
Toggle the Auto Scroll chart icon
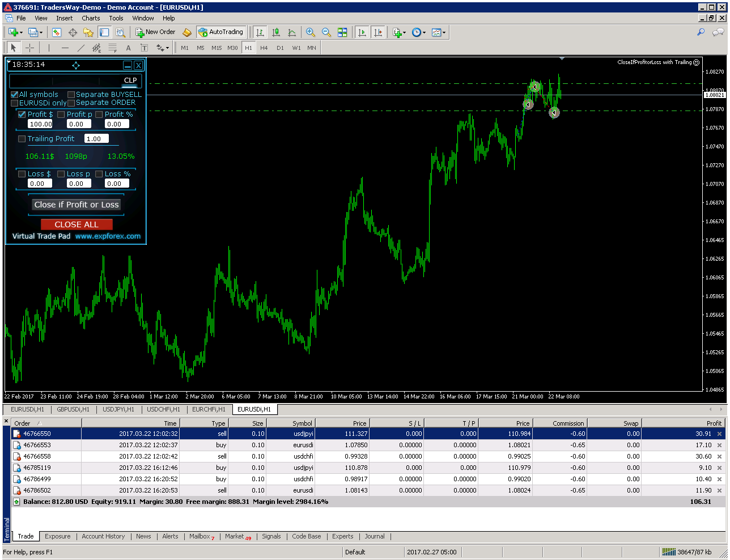(362, 32)
